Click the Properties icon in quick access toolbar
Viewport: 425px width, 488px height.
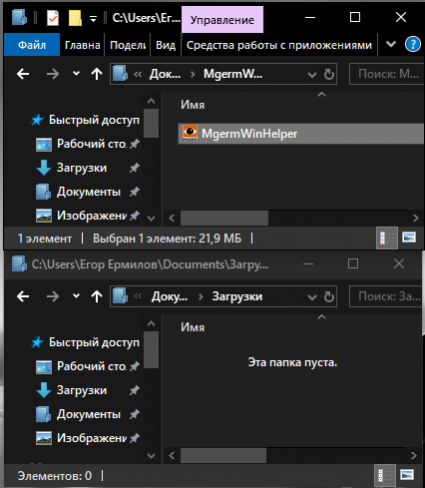coord(53,18)
